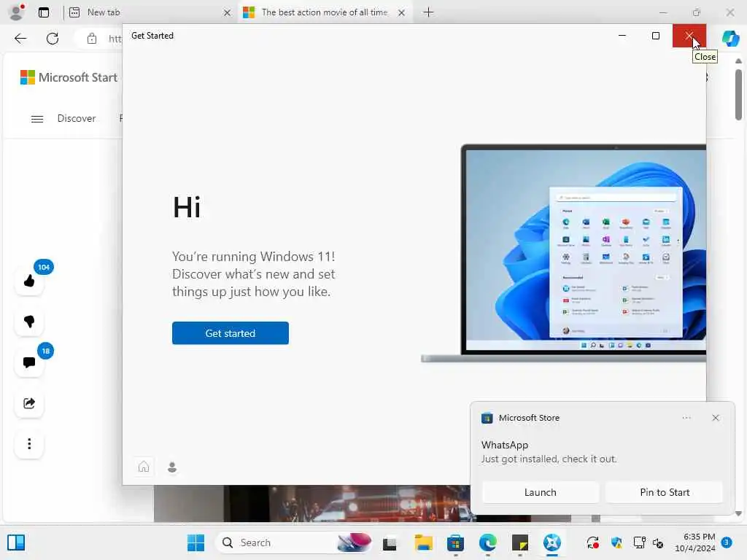The image size is (747, 560).
Task: Close the best action movie tab
Action: 402,13
